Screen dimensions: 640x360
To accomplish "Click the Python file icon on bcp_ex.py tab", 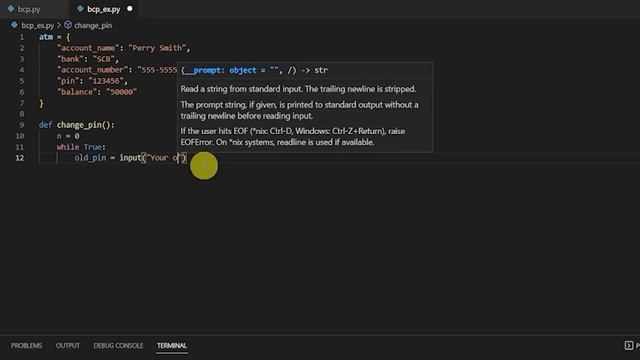I will pos(80,9).
